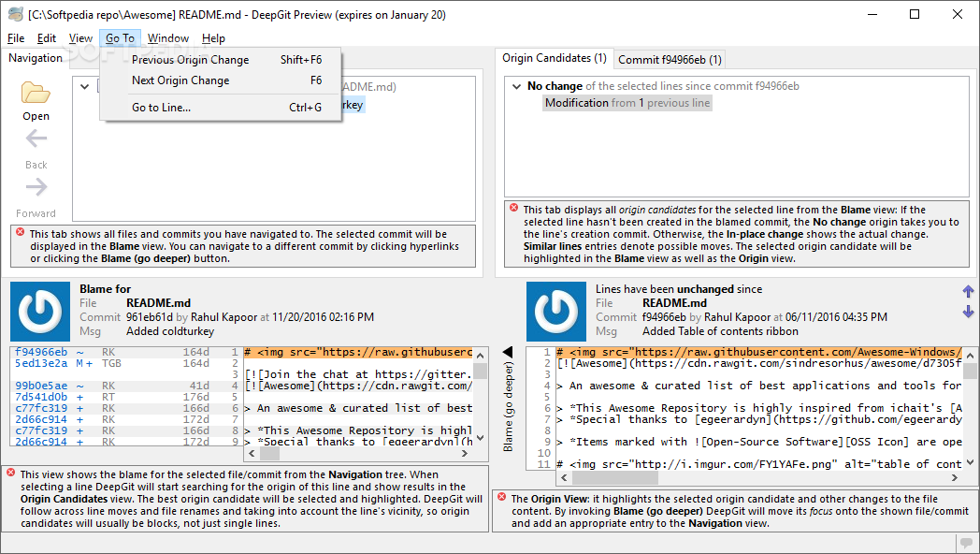
Task: Click Blame view horizontal scrollbar right arrow
Action: coord(465,453)
